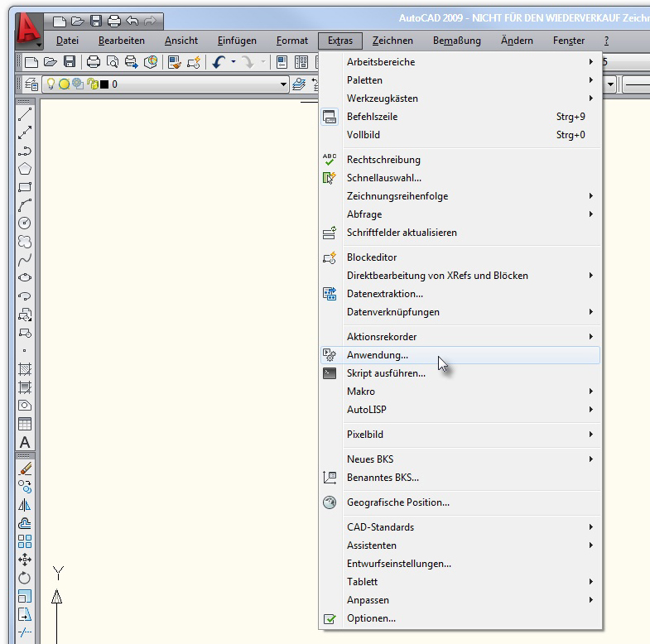
Task: Open the Zeichnen menu
Action: 392,41
